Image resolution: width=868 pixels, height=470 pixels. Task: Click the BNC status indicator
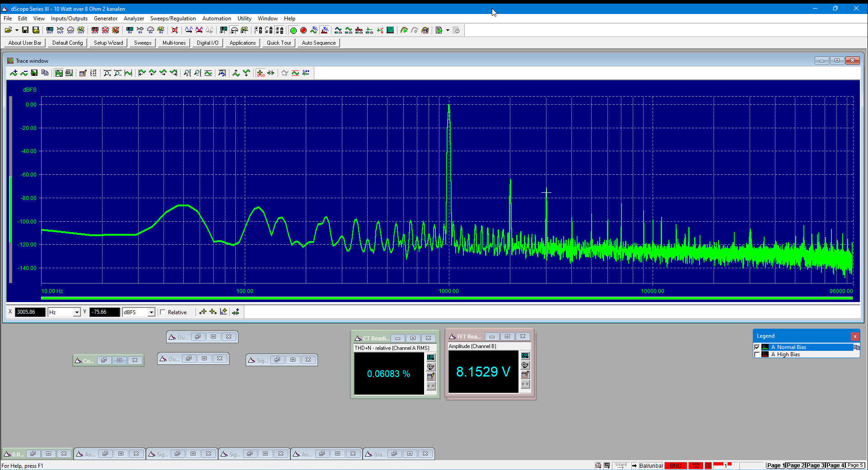coord(675,465)
